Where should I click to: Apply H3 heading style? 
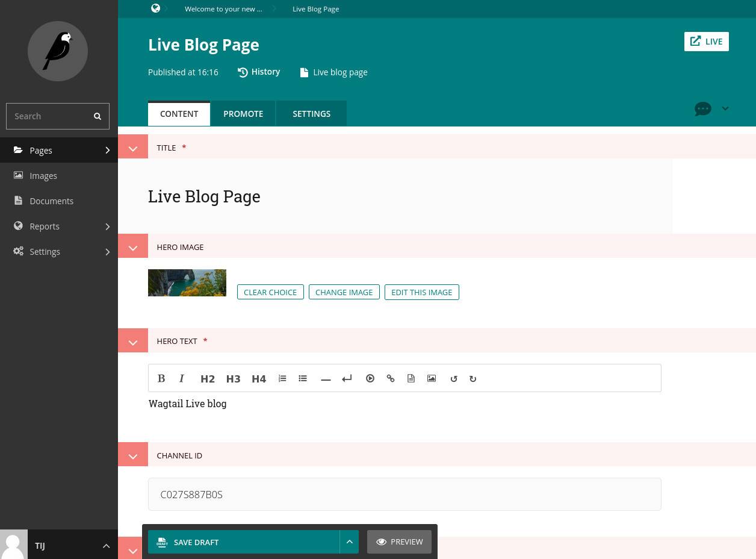tap(233, 379)
